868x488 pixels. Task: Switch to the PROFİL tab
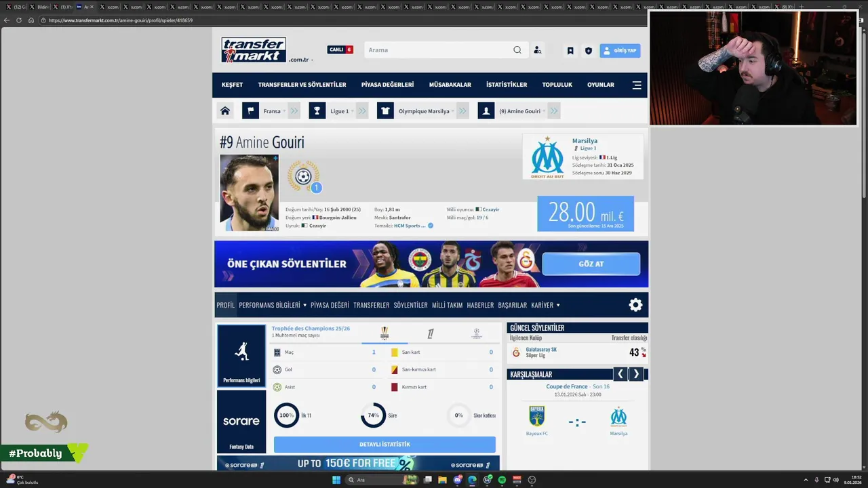tap(226, 305)
